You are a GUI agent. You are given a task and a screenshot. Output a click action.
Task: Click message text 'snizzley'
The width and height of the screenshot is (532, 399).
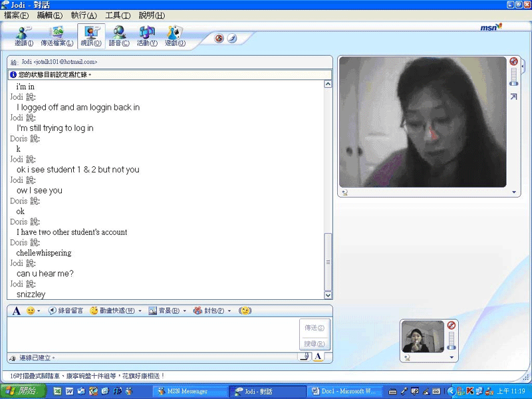31,294
